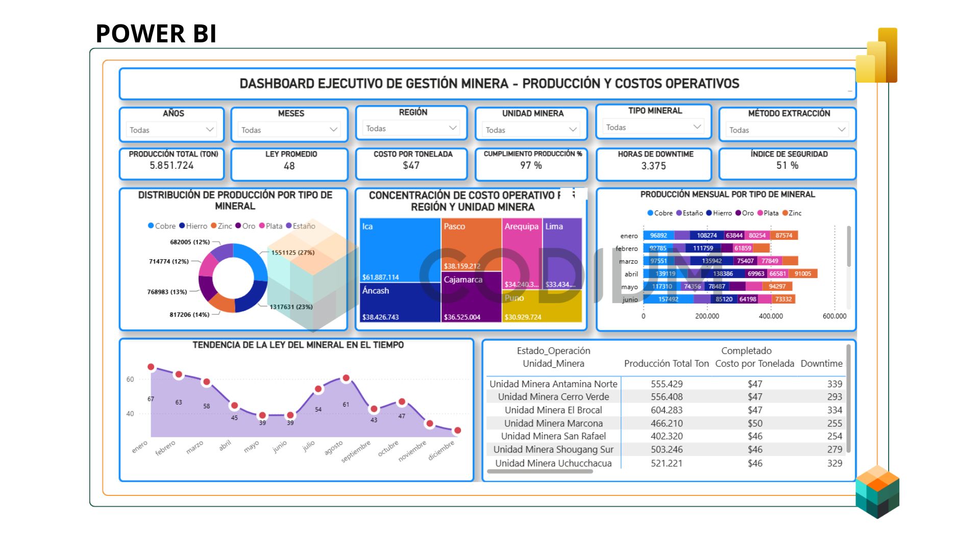
Task: Click the vertical scrollbar of monthly bar chart
Action: pyautogui.click(x=849, y=246)
